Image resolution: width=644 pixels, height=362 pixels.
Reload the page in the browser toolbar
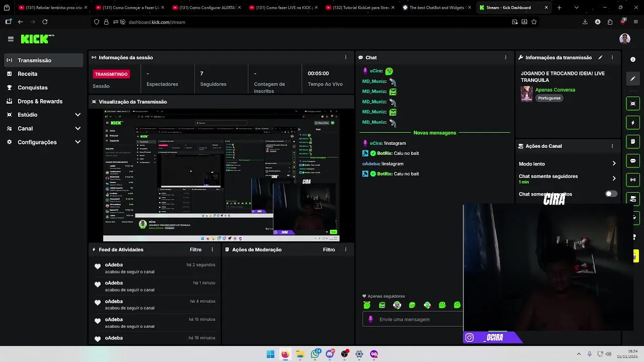click(x=45, y=22)
